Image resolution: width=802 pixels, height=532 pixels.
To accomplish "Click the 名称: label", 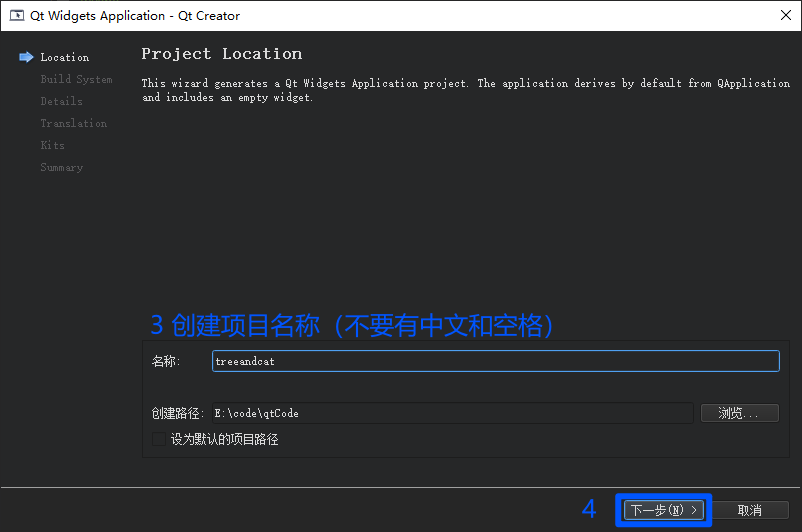I will pos(166,361).
